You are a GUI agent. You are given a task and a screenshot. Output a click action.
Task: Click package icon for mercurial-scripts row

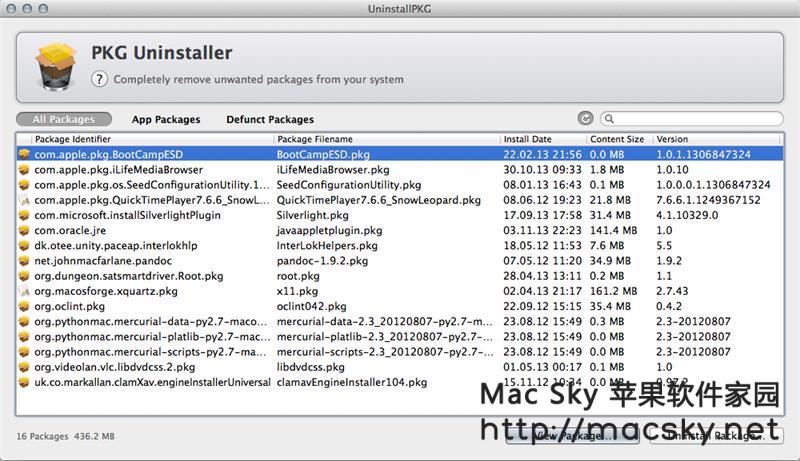coord(24,352)
